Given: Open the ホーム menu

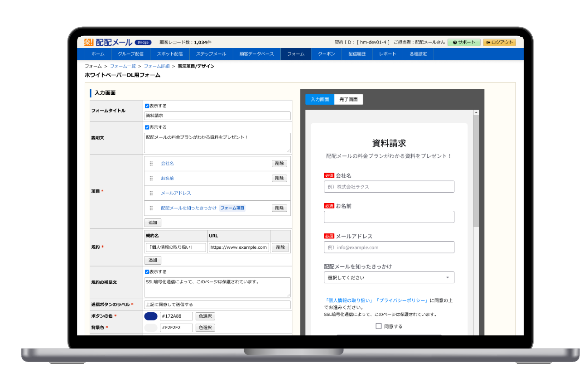Looking at the screenshot, I should click(x=98, y=54).
